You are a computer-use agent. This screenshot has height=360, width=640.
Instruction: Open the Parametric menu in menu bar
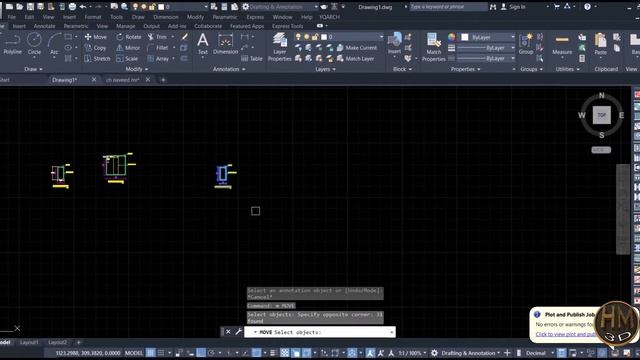point(225,17)
